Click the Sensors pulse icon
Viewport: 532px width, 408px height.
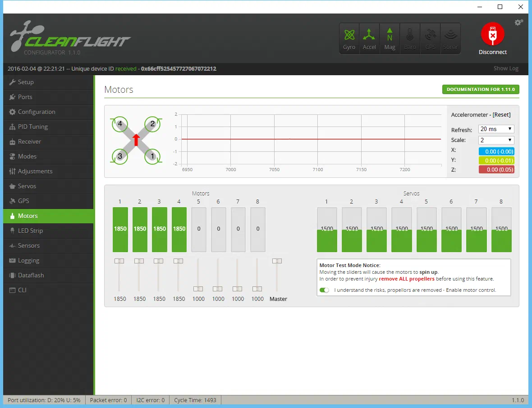(13, 246)
